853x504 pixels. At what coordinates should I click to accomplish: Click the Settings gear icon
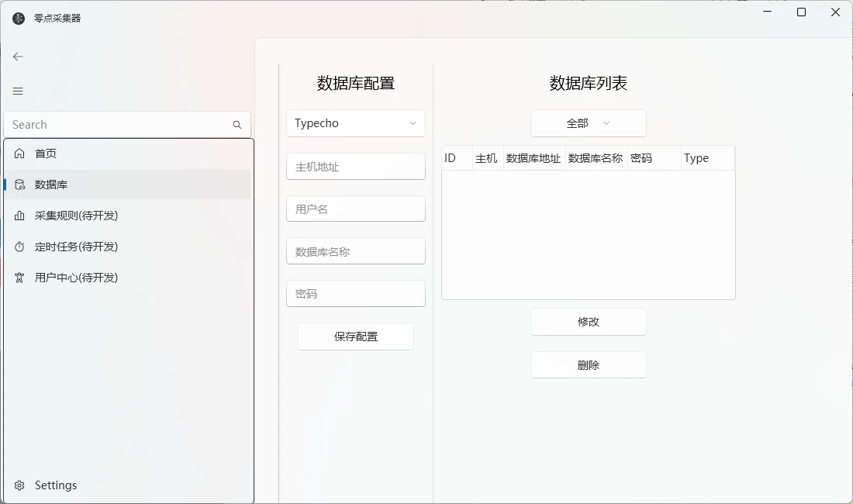[19, 485]
